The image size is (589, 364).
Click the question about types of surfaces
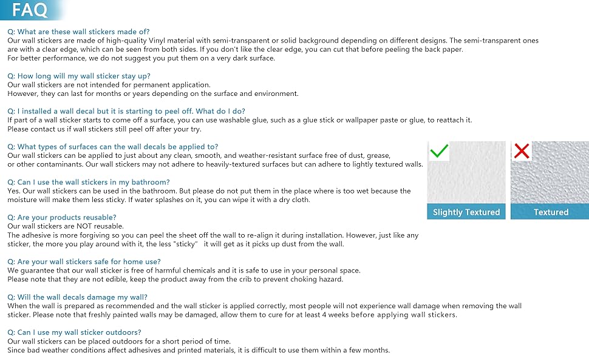click(112, 147)
